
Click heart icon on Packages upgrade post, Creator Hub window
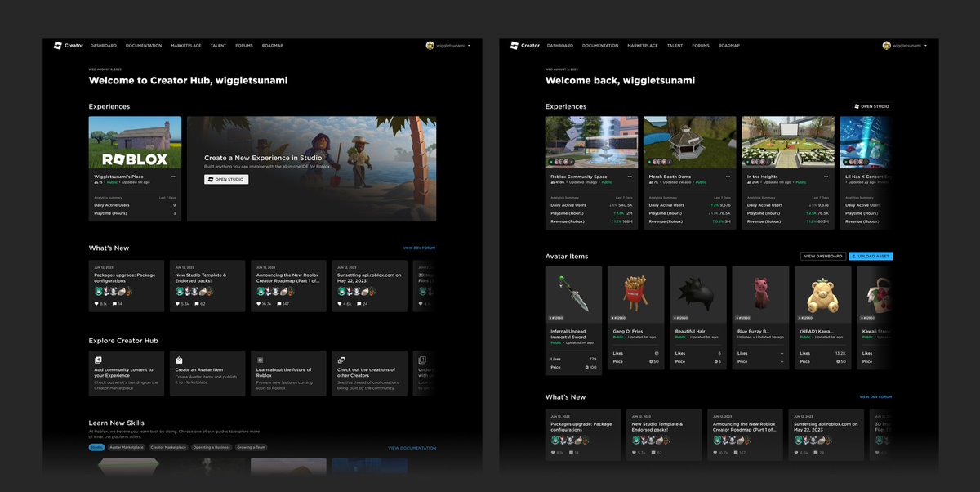point(96,304)
